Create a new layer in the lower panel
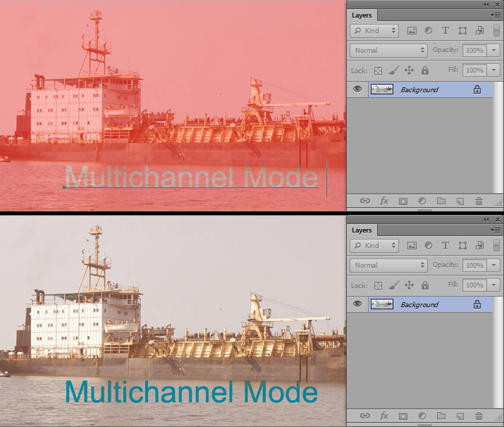 [x=460, y=416]
